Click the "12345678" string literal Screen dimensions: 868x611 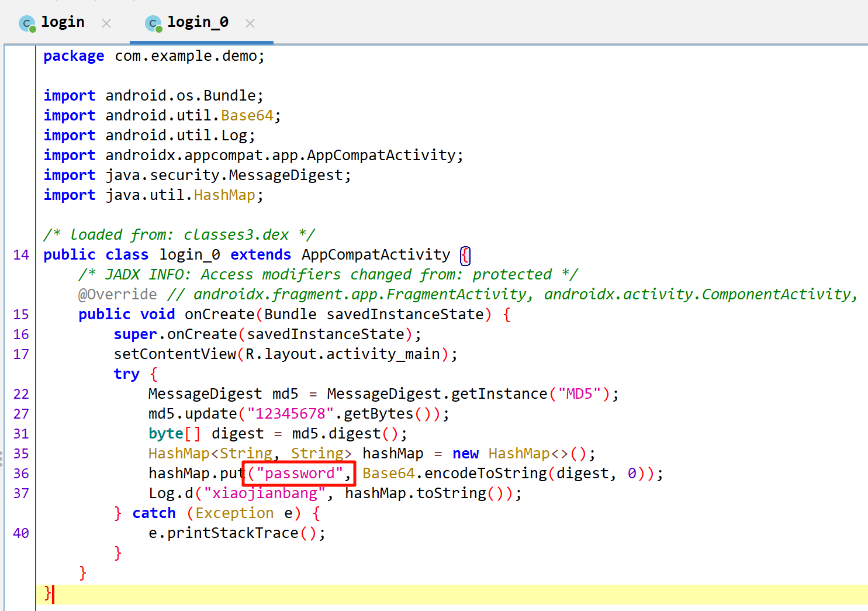point(291,414)
